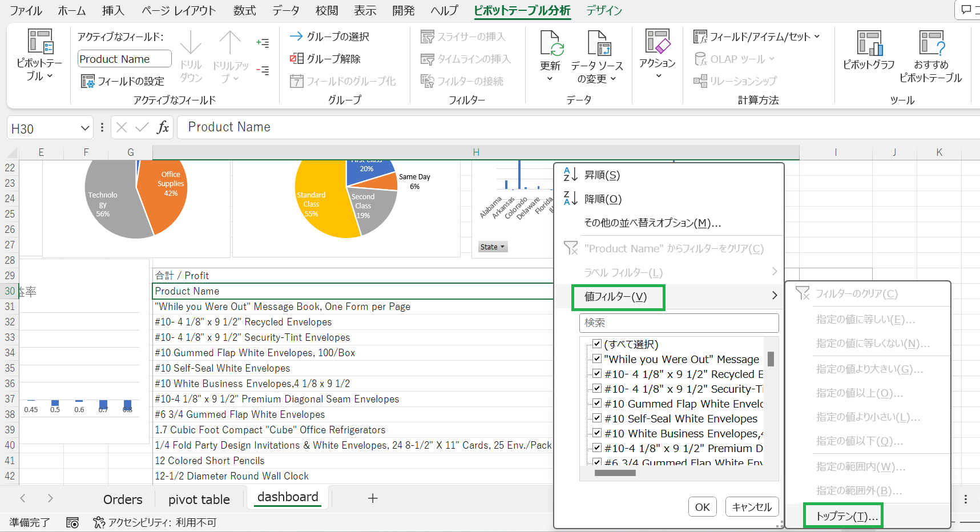The height and width of the screenshot is (532, 980).
Task: Click the ドリルアップ arrow icon
Action: point(230,43)
